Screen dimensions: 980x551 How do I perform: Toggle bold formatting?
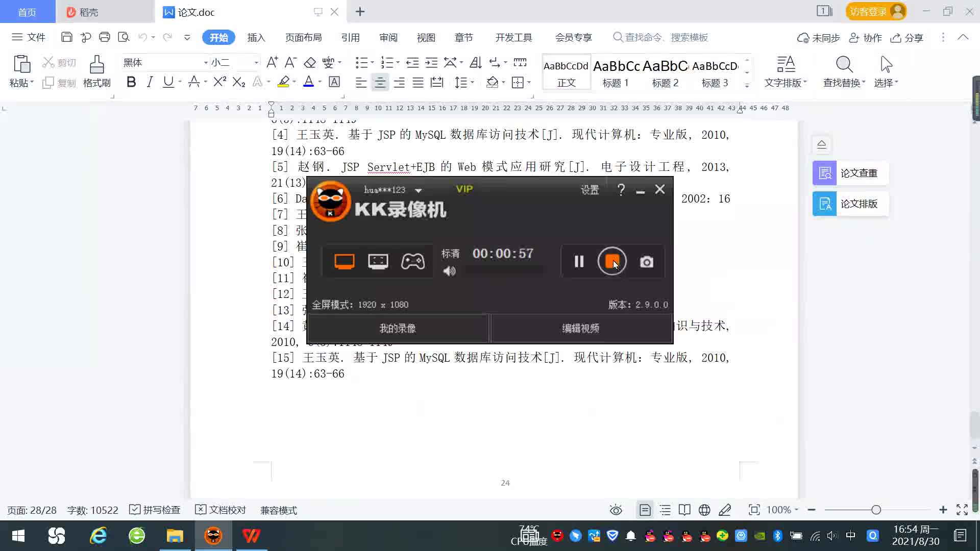coord(131,82)
